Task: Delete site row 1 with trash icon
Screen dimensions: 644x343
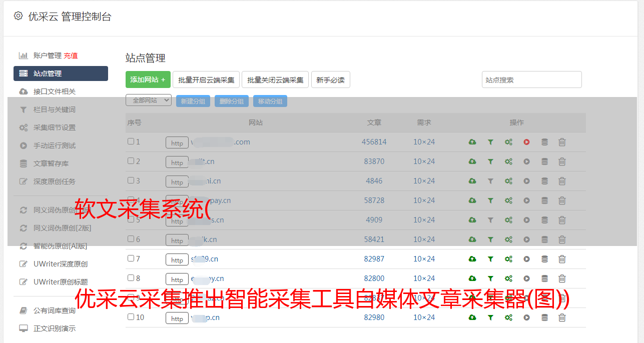Action: (x=562, y=142)
